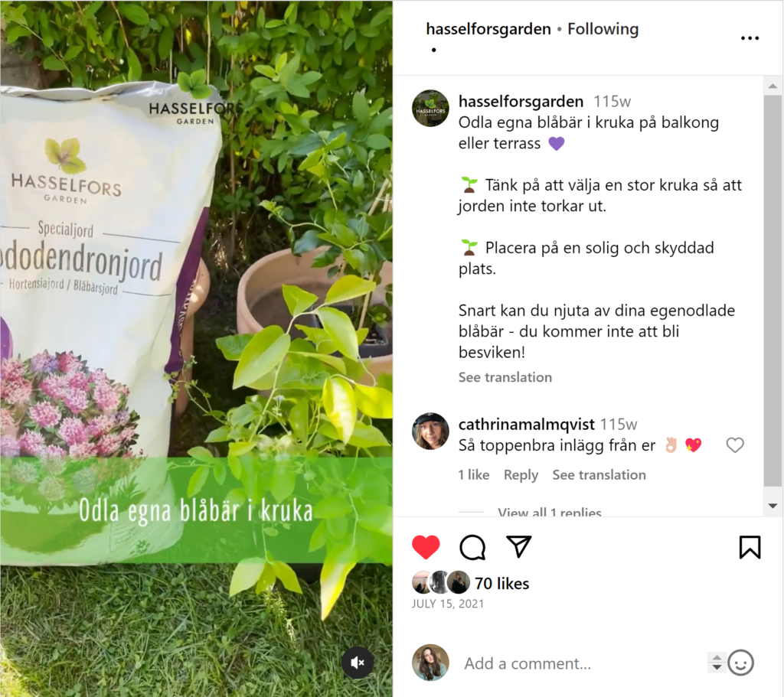Image resolution: width=784 pixels, height=697 pixels.
Task: Like cathrinamalmqvist's comment with the heart
Action: [x=734, y=445]
